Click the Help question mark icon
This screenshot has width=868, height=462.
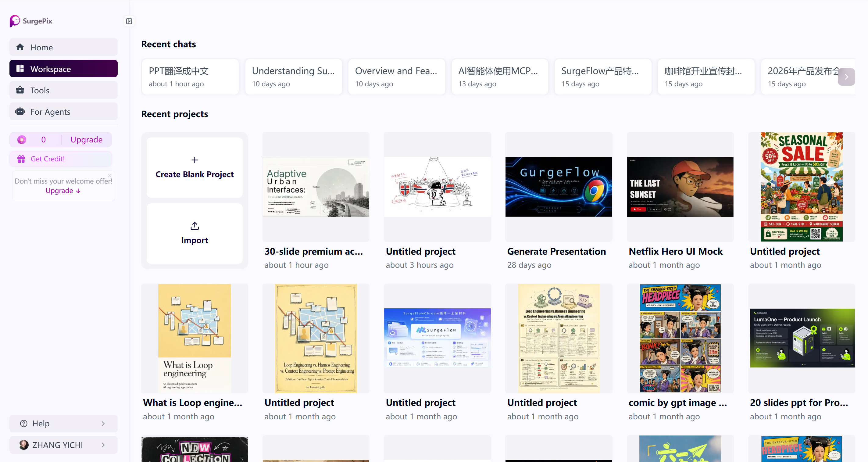(x=23, y=423)
